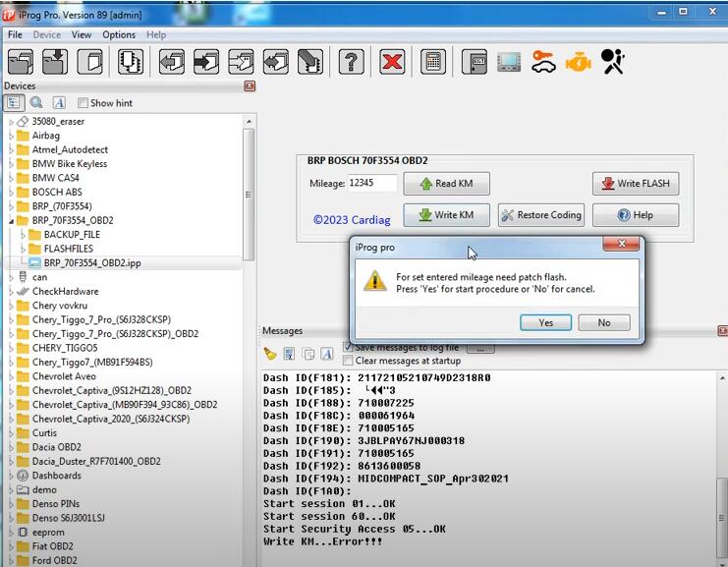Viewport: 728px width, 567px height.
Task: Close the Devices panel with red X
Action: pyautogui.click(x=250, y=85)
